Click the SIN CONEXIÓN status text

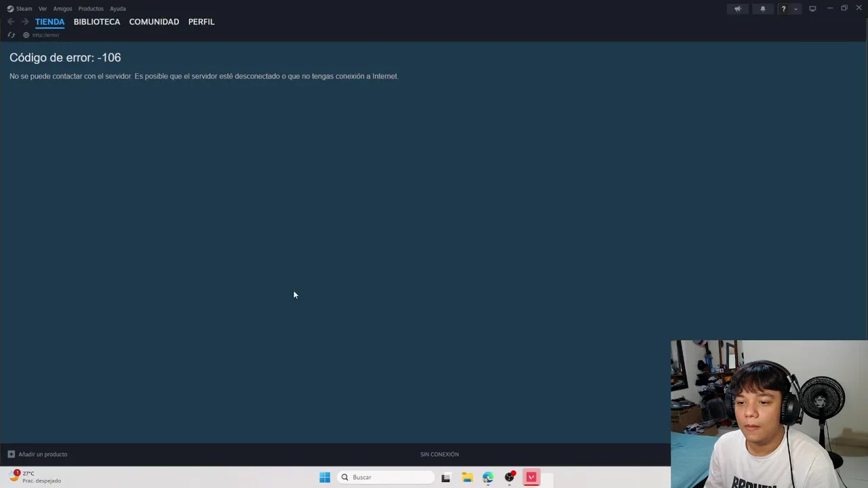439,454
